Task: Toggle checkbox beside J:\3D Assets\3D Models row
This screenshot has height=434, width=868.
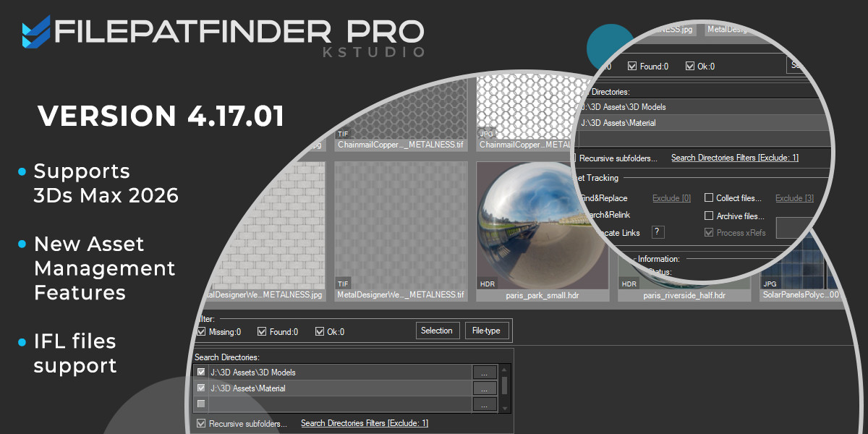Action: point(201,372)
